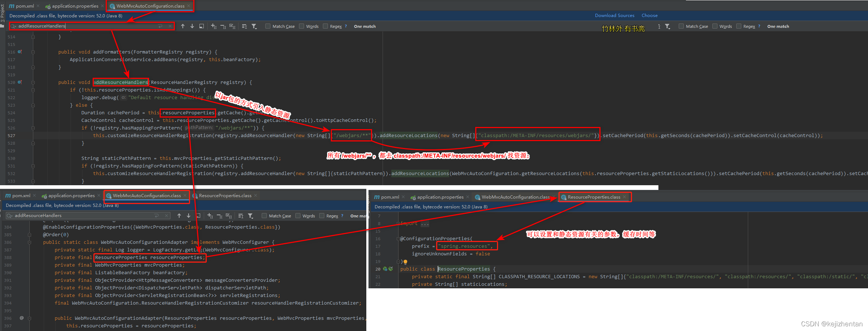Click Select All Occurrences icon in bottom-left search bar
868x331 pixels.
coord(229,216)
